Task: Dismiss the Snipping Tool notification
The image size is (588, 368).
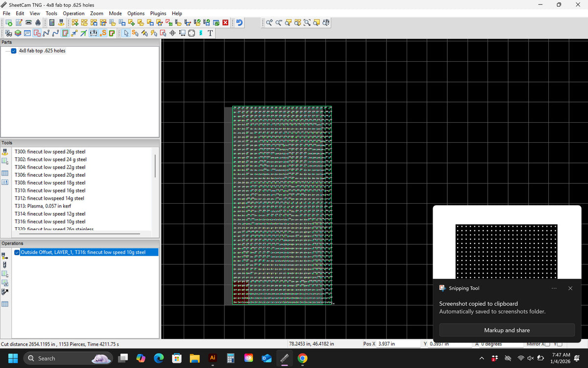Action: click(x=570, y=289)
